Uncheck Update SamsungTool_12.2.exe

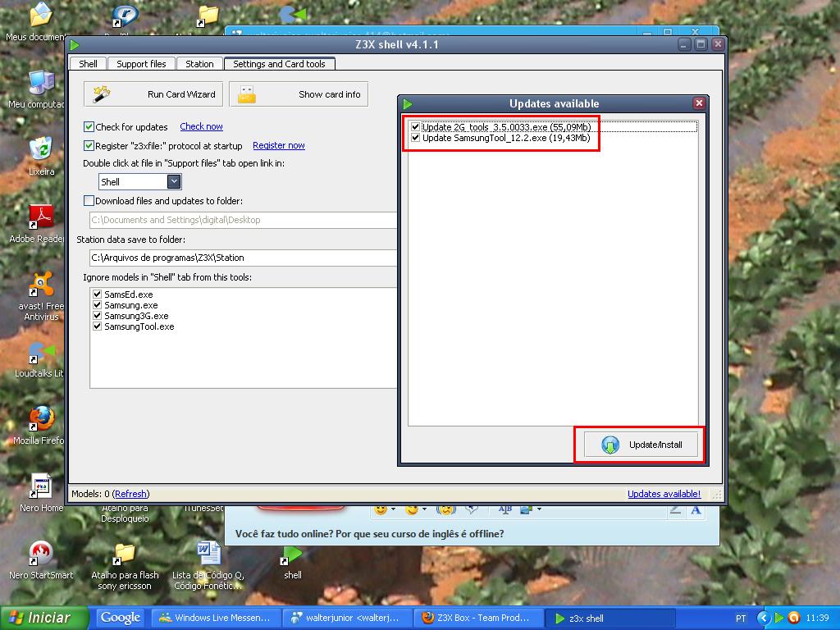point(415,138)
